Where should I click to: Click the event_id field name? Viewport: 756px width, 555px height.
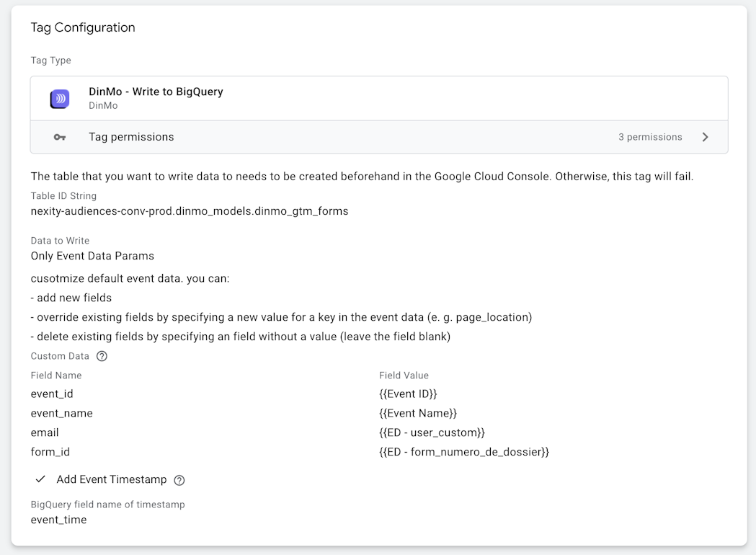(52, 394)
